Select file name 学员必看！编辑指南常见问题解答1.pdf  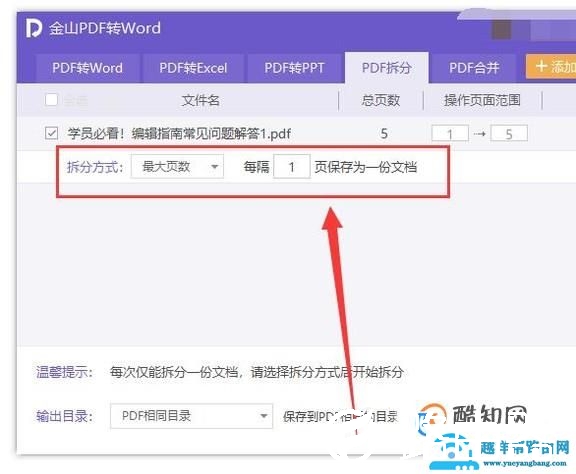179,133
